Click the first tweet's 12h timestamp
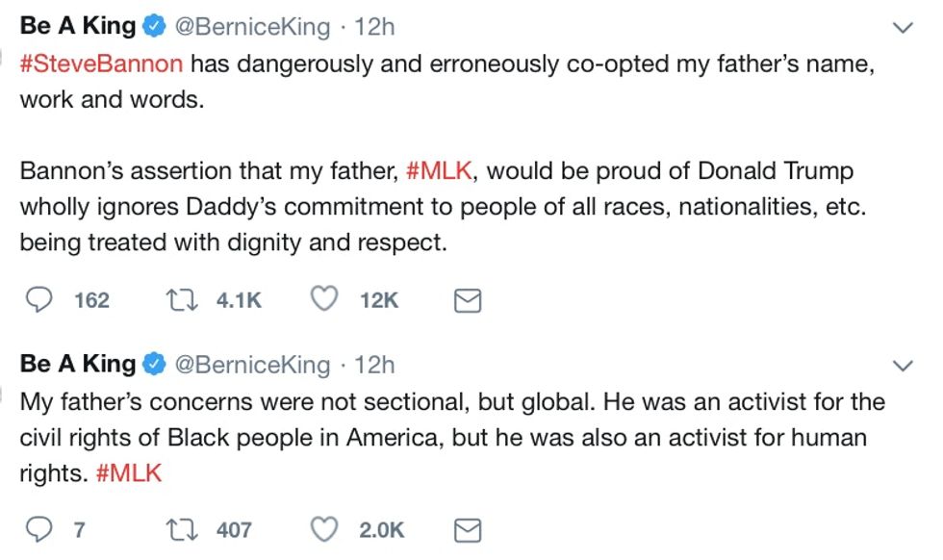This screenshot has width=943, height=560. [x=374, y=27]
